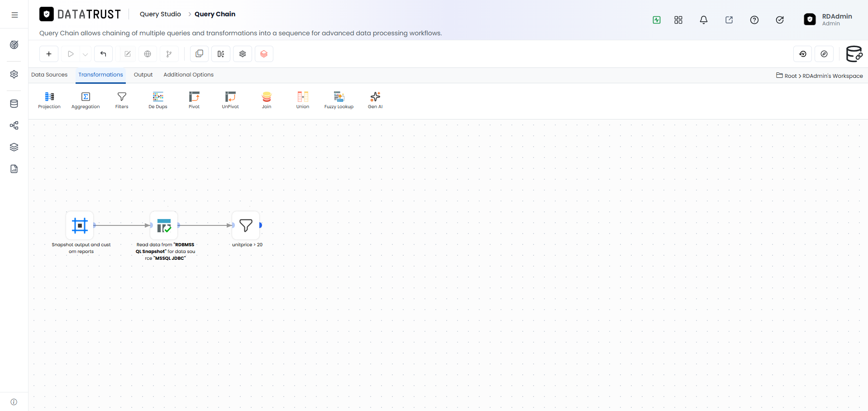Click the copy duplicate toolbar button

[x=199, y=54]
